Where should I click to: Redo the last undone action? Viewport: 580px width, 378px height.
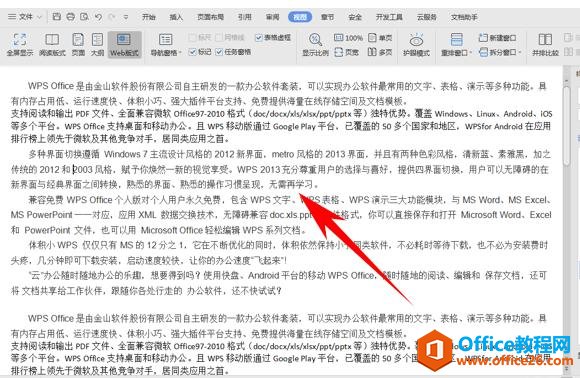coord(112,17)
